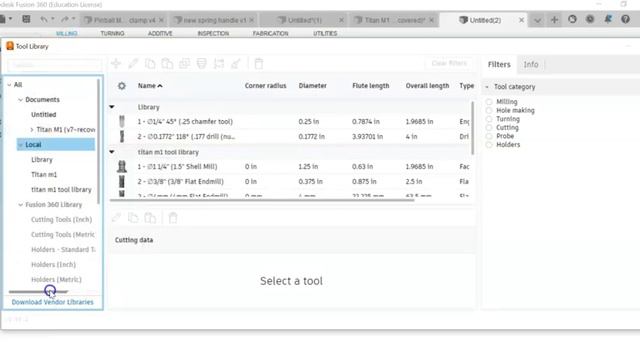The image size is (640, 360).
Task: Switch to the UTILITIES ribbon tab
Action: pyautogui.click(x=325, y=33)
